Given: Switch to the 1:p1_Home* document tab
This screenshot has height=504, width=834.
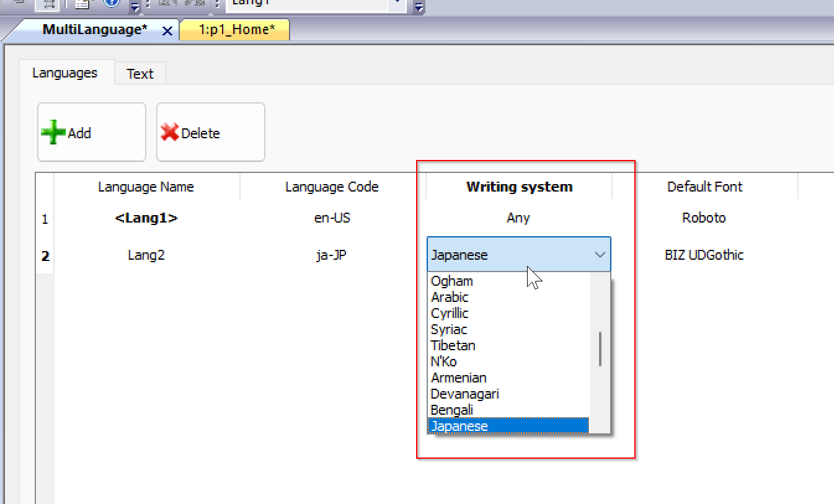Looking at the screenshot, I should 236,30.
